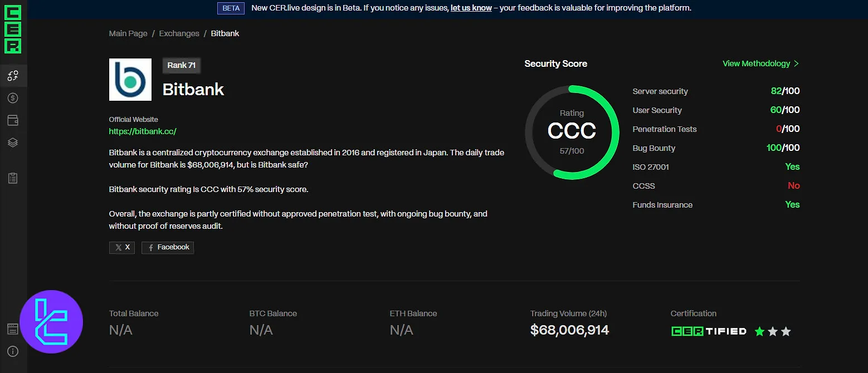
Task: Open Bitbank's Facebook page button
Action: tap(168, 247)
